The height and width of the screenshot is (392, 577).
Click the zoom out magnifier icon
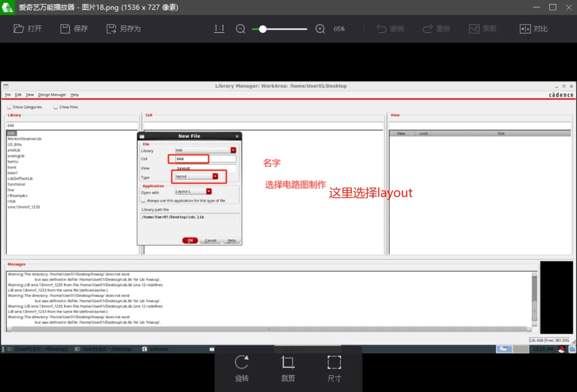(240, 29)
